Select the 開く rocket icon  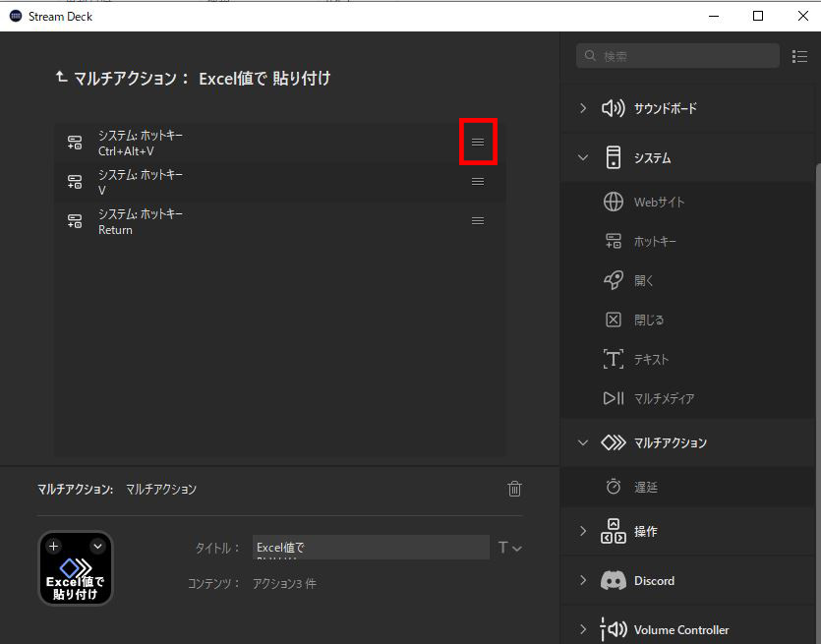tap(614, 280)
